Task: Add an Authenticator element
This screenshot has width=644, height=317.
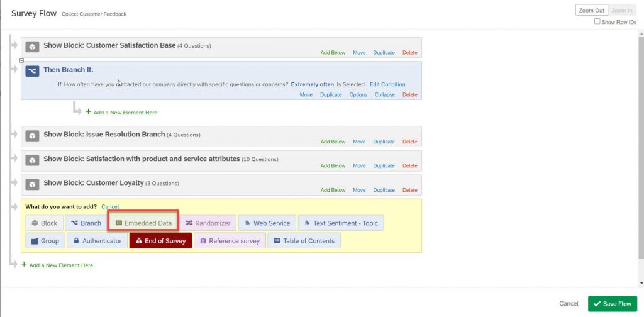Action: [97, 241]
